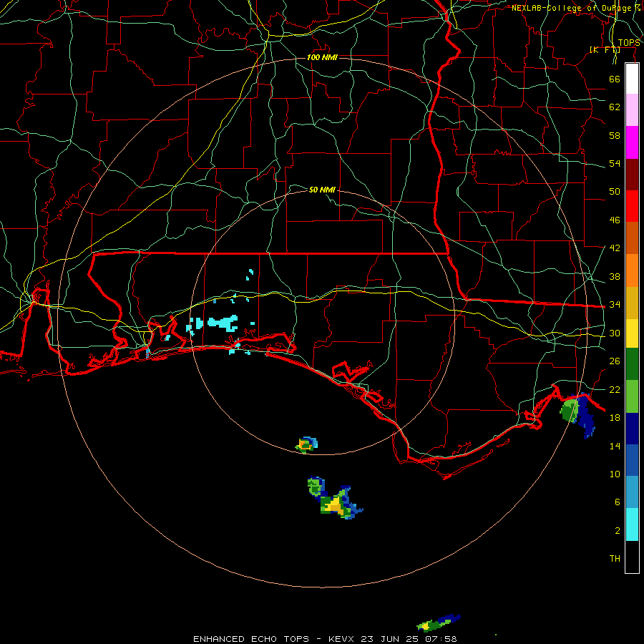
Task: Click the bright red legend swatch
Action: pyautogui.click(x=632, y=206)
